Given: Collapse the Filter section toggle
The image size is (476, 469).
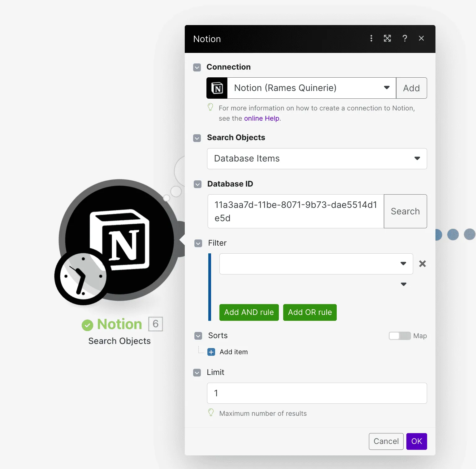Looking at the screenshot, I should (198, 243).
